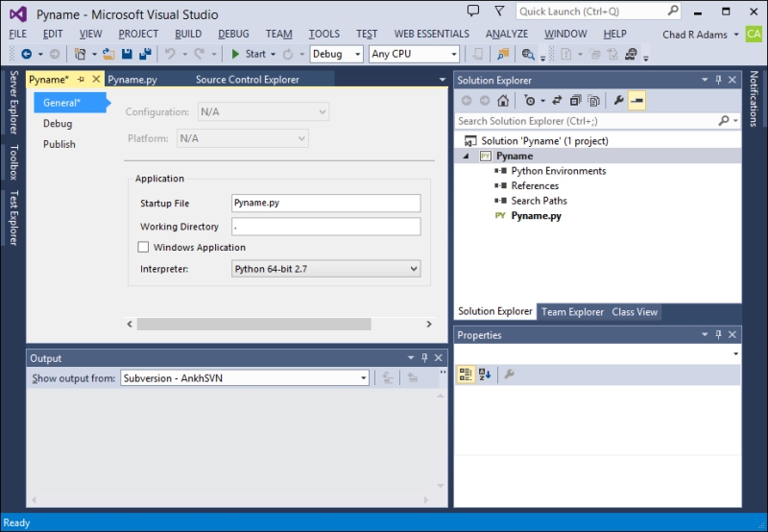This screenshot has width=768, height=532.
Task: Select Pyname.py file in Solution Explorer
Action: 537,215
